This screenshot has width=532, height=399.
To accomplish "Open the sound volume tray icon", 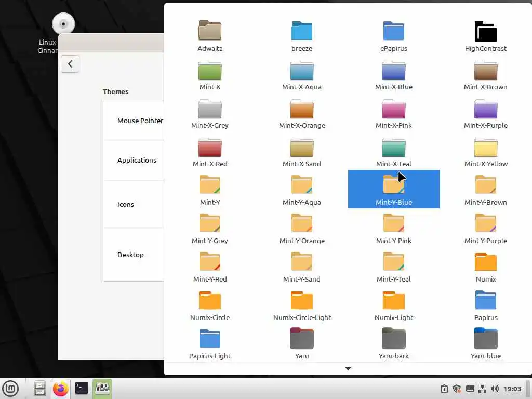I will tap(495, 389).
